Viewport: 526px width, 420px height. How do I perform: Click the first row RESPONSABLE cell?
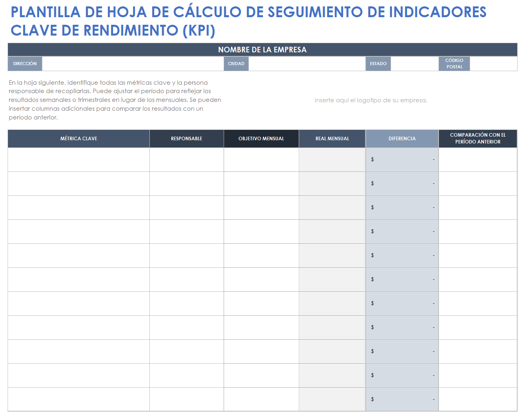(x=187, y=160)
